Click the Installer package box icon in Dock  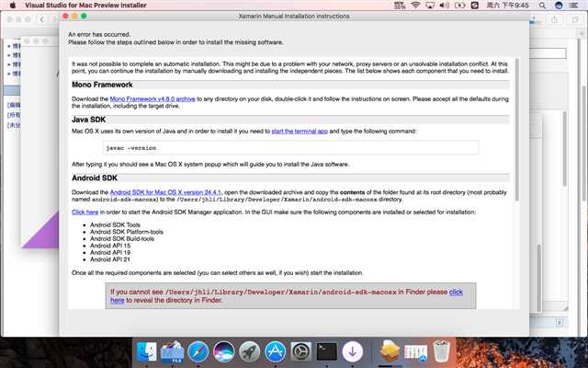pos(390,351)
